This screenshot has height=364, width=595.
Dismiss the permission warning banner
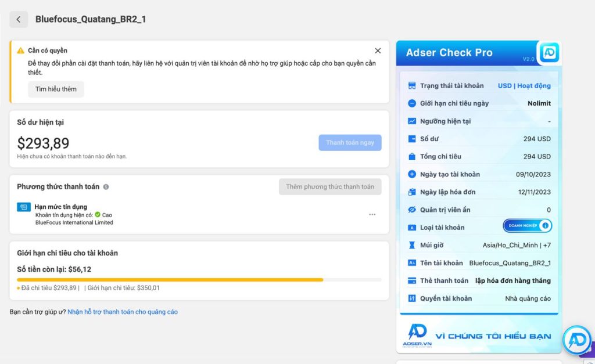point(378,51)
